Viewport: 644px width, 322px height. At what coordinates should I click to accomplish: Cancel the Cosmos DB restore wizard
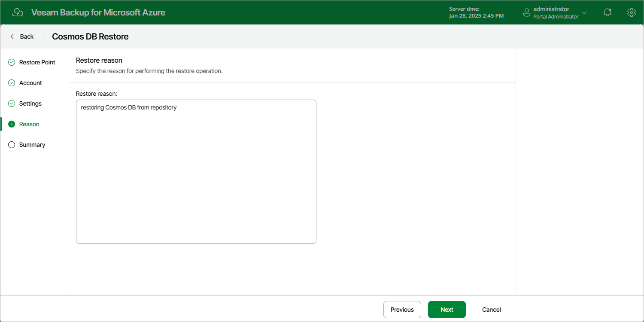pyautogui.click(x=492, y=310)
